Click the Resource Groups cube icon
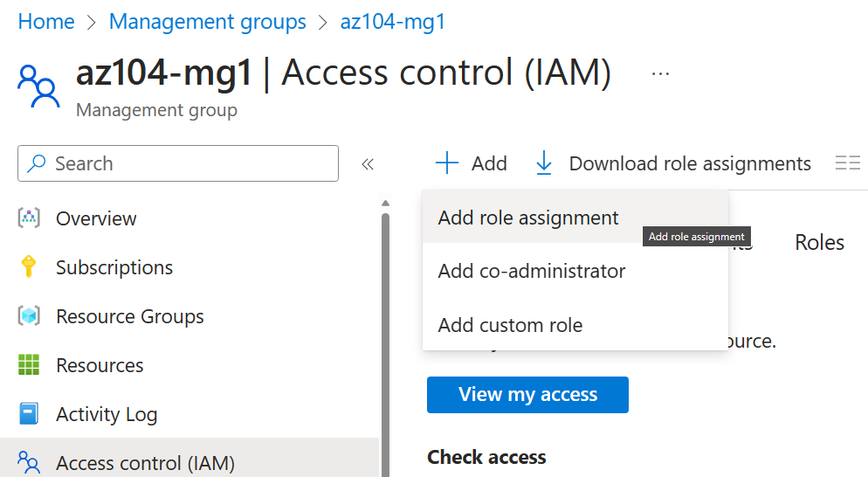 (29, 316)
